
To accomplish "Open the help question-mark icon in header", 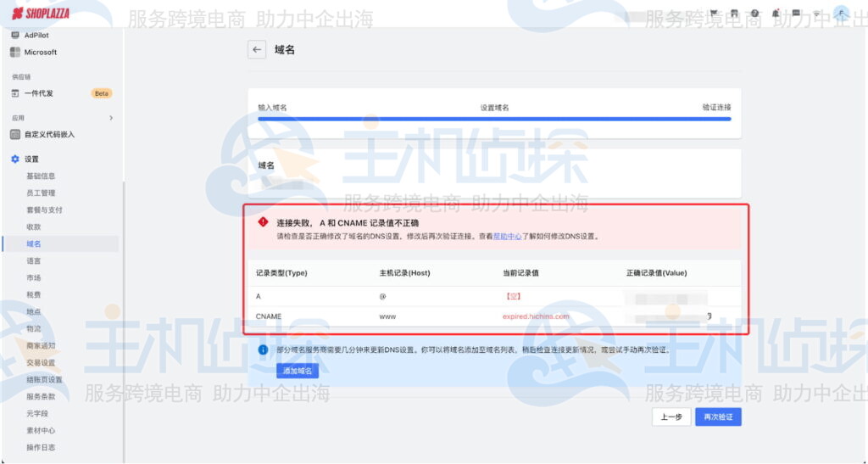I will [x=755, y=14].
